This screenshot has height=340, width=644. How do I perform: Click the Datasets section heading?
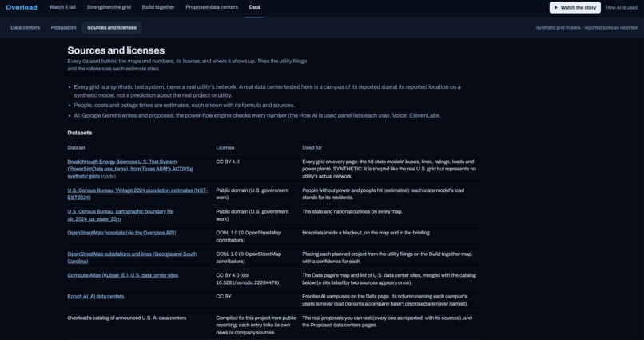pos(80,133)
